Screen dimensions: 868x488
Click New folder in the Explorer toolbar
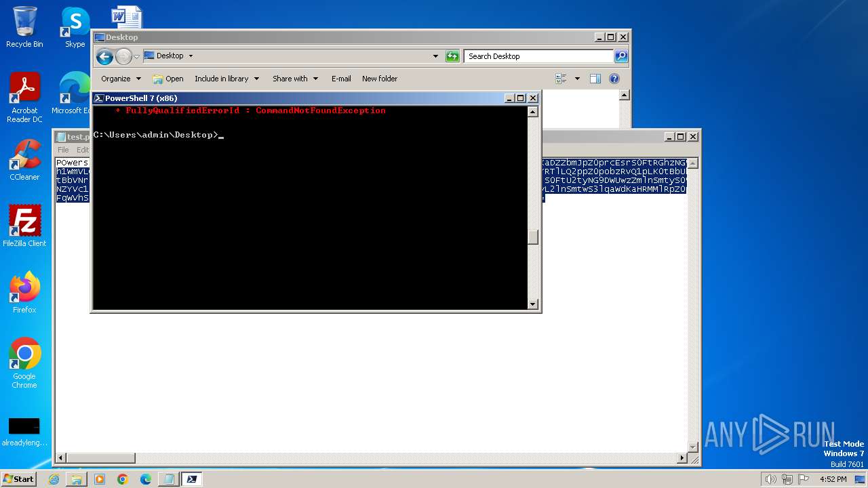tap(380, 79)
